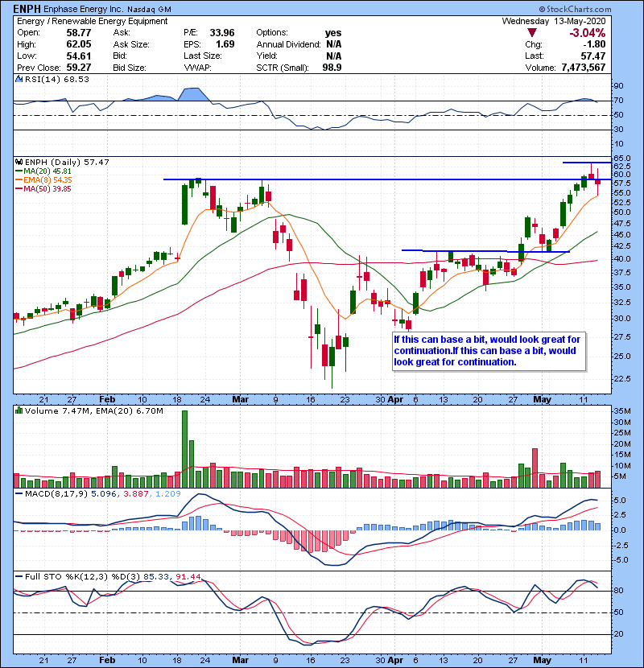Click the RSI 90 axis label

pos(618,86)
